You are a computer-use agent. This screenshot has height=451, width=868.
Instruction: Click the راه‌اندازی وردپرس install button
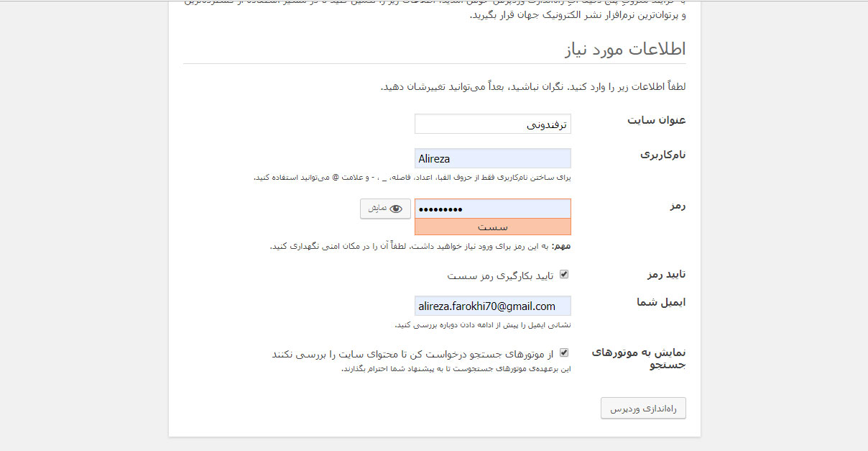pos(643,409)
